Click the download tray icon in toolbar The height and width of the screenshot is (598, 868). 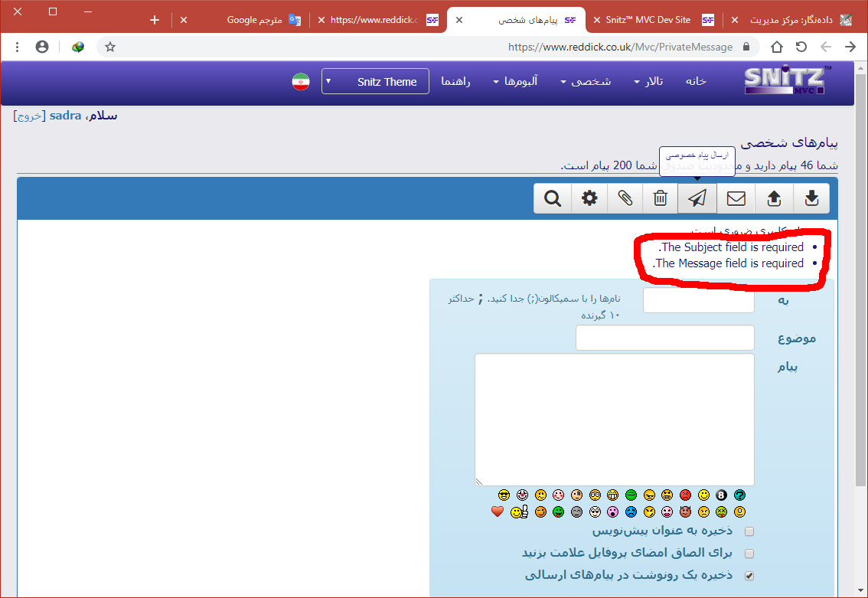(x=811, y=199)
